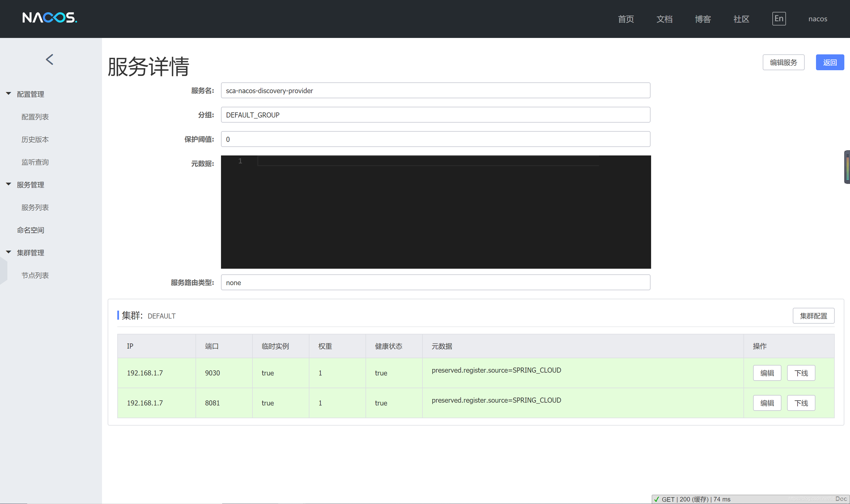Image resolution: width=850 pixels, height=504 pixels.
Task: Open 服务列表 in sidebar
Action: pyautogui.click(x=35, y=208)
